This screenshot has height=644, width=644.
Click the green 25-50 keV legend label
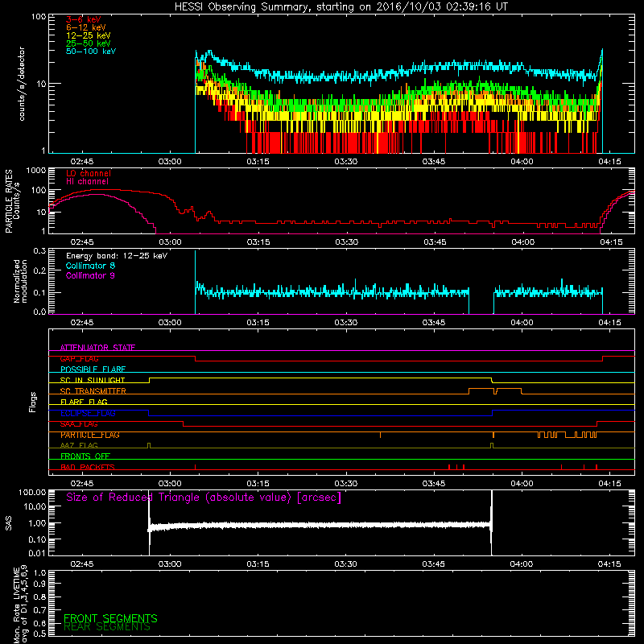[89, 43]
